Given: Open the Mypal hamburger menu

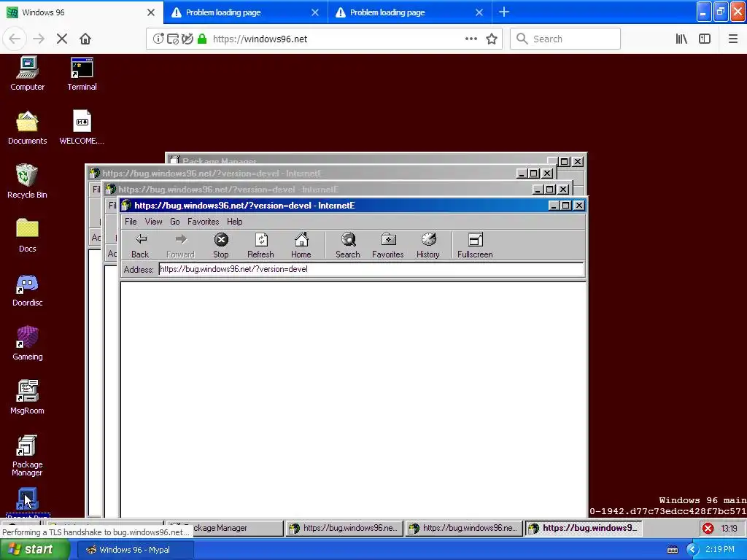Looking at the screenshot, I should tap(732, 39).
